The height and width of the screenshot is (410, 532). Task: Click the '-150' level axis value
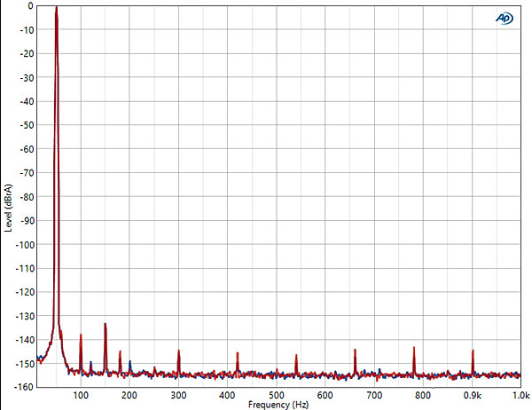[25, 364]
